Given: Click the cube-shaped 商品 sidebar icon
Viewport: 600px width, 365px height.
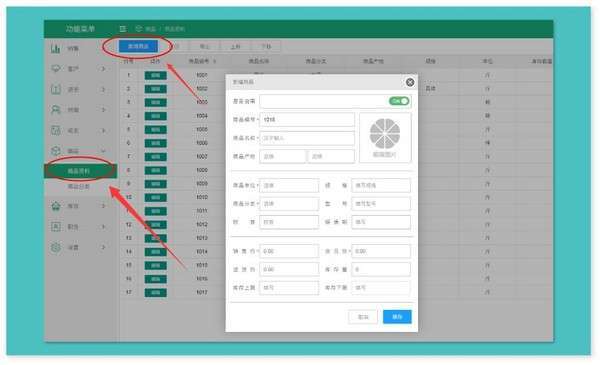Looking at the screenshot, I should 56,150.
